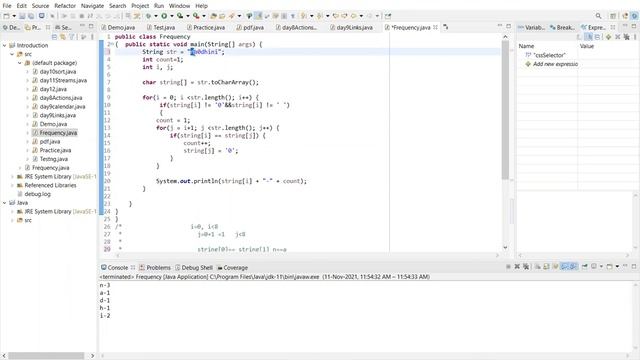The height and width of the screenshot is (360, 640).
Task: Click Remove Selected Expression X icon
Action: tap(618, 37)
